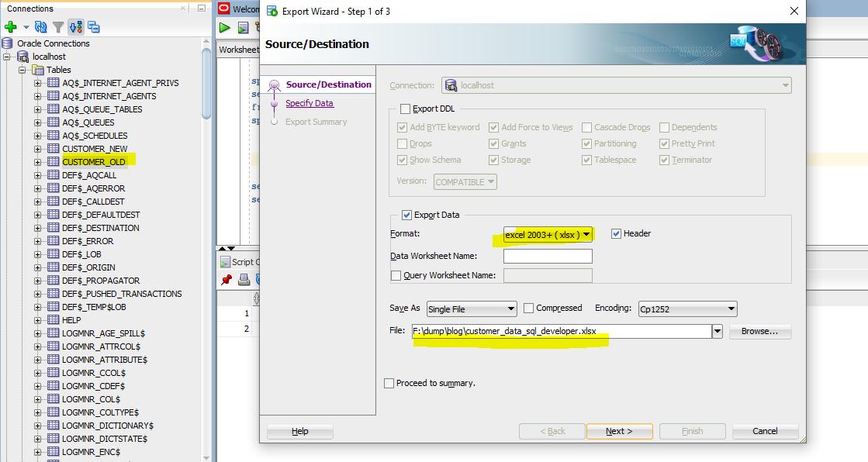Enable the Export DDL checkbox
The width and height of the screenshot is (868, 462).
coord(405,109)
